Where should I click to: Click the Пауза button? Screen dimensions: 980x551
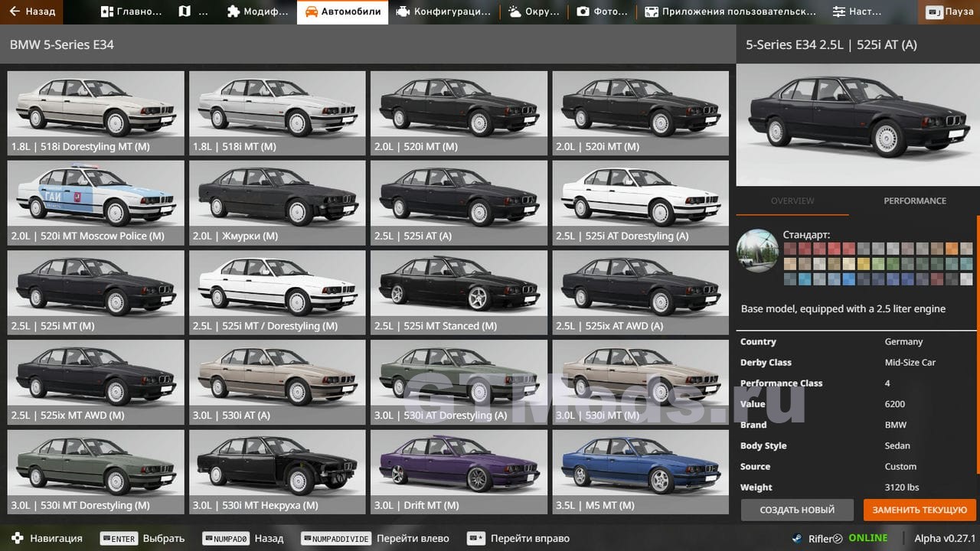click(x=949, y=11)
